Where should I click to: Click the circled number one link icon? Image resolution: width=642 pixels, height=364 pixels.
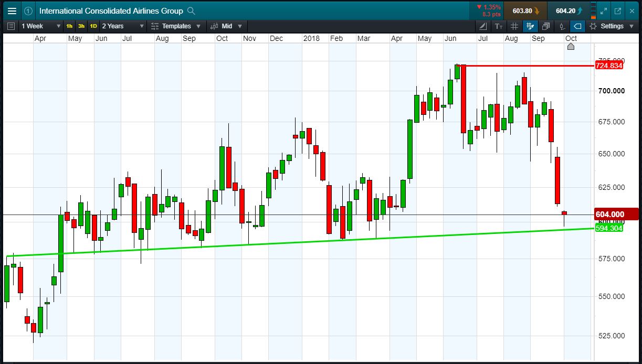tap(28, 10)
